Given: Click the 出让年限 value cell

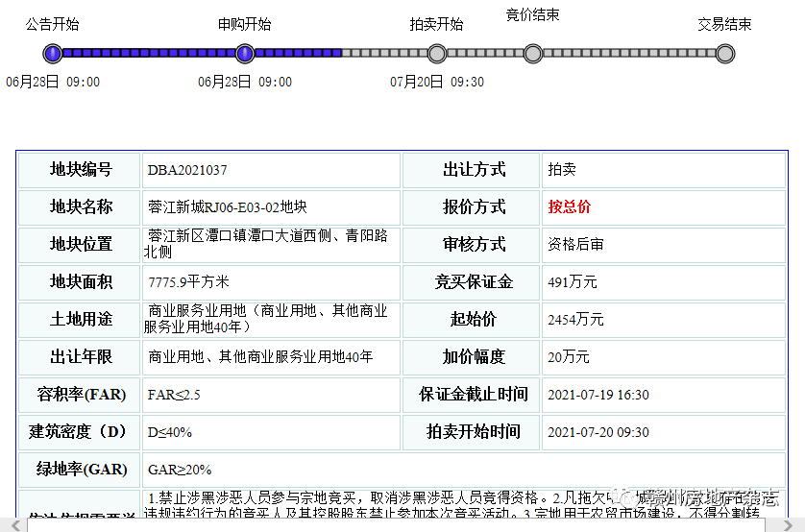Looking at the screenshot, I should (x=271, y=356).
